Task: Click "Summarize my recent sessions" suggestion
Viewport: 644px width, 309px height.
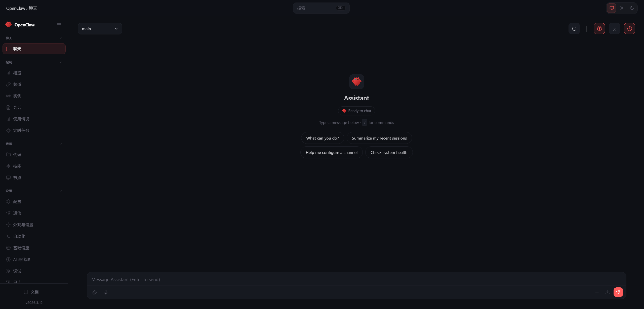Action: pyautogui.click(x=379, y=138)
